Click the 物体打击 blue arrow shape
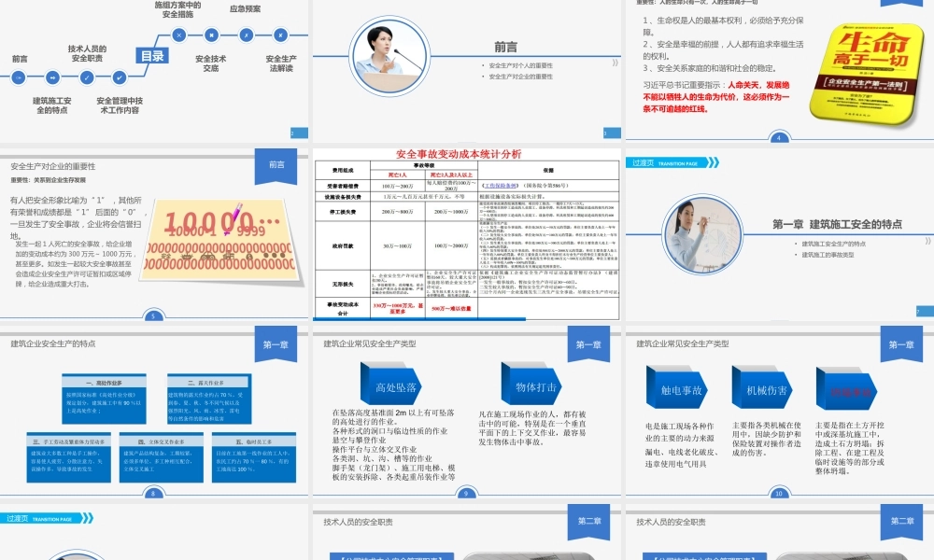 531,385
